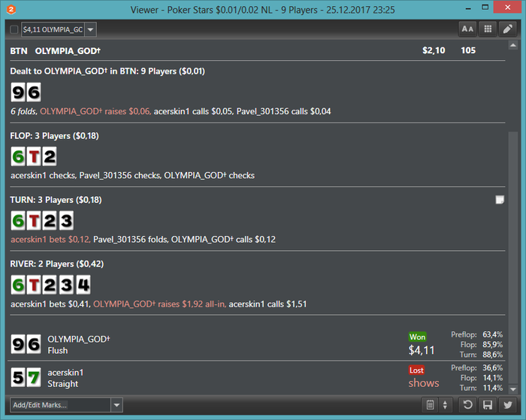Click the $4,11 winnings amount

click(422, 350)
